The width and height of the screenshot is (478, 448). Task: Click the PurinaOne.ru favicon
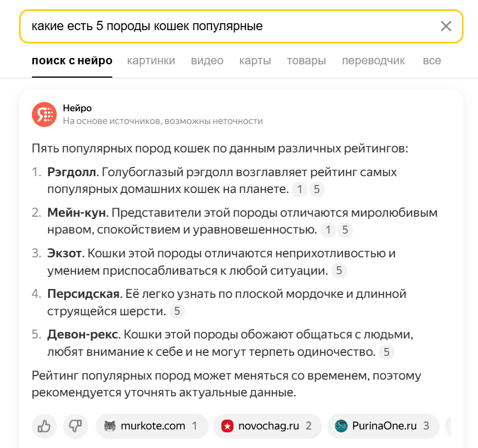[x=341, y=427]
